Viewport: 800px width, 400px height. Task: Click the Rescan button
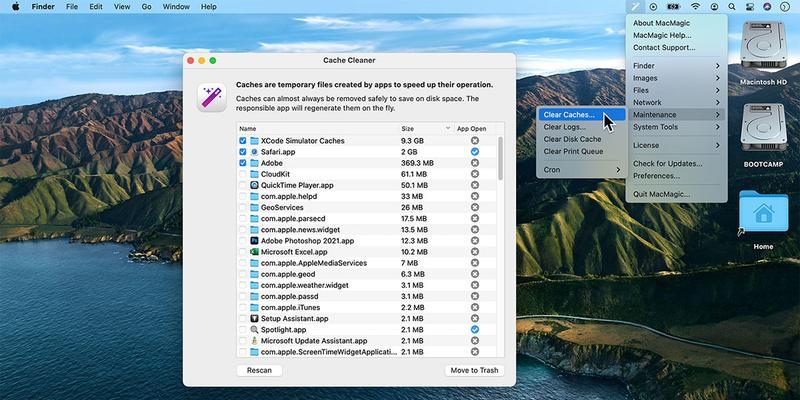[x=259, y=370]
